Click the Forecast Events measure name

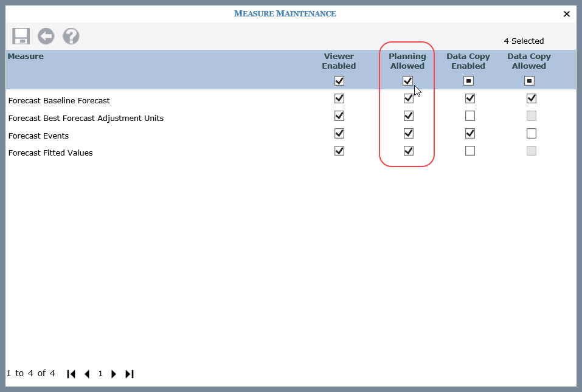(x=38, y=136)
